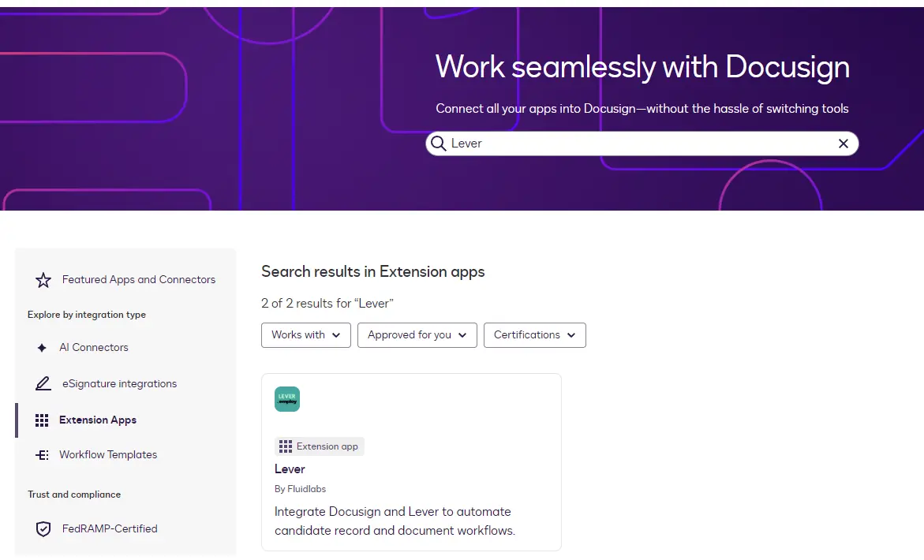Click the Explore by integration type heading
Screen dimensions: 924x560
pos(87,315)
